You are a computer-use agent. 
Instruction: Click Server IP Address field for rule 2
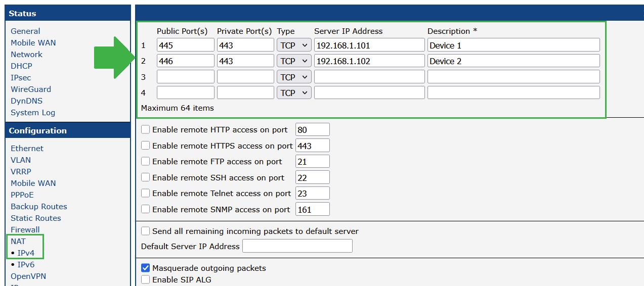point(369,61)
